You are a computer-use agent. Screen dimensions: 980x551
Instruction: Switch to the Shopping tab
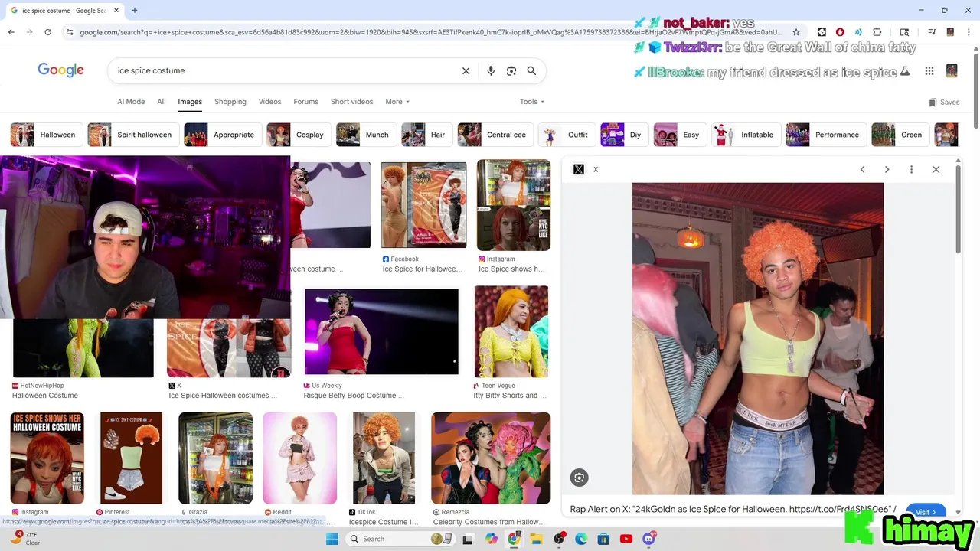point(230,102)
